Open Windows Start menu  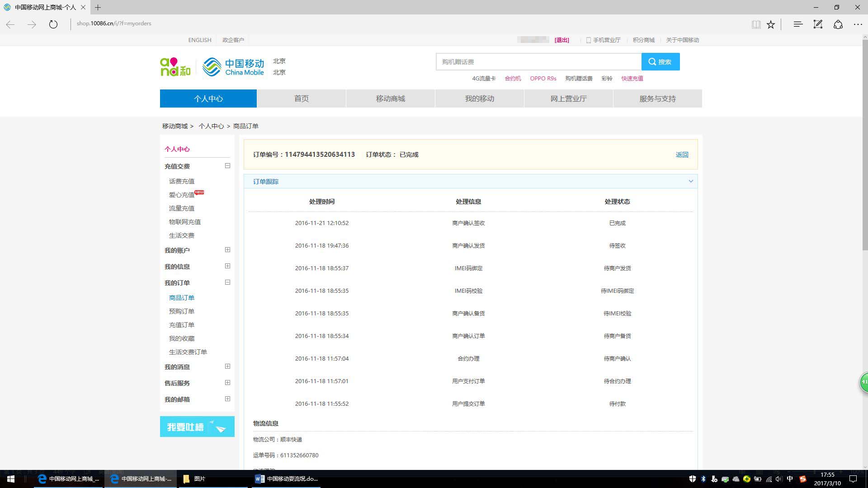tap(11, 479)
